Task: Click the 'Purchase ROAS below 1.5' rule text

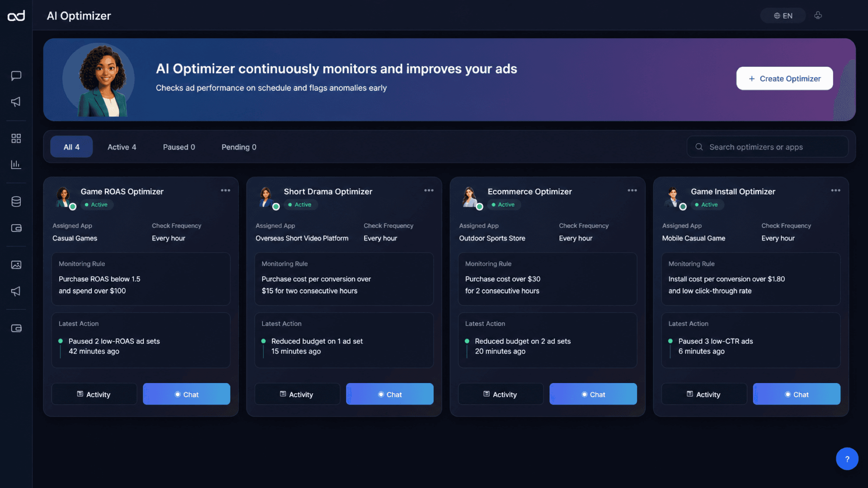Action: (x=99, y=279)
